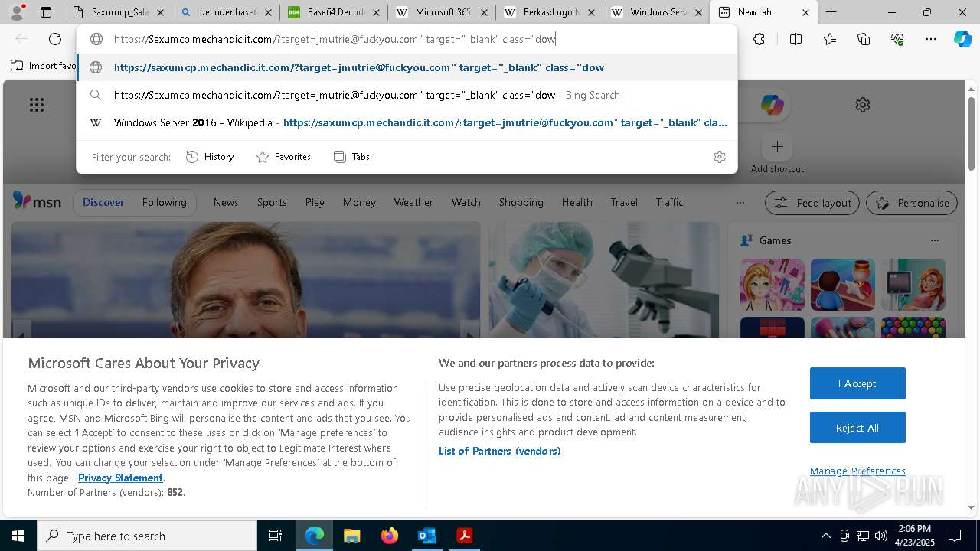Open List of Partners (vendors) link
980x551 pixels.
(500, 451)
